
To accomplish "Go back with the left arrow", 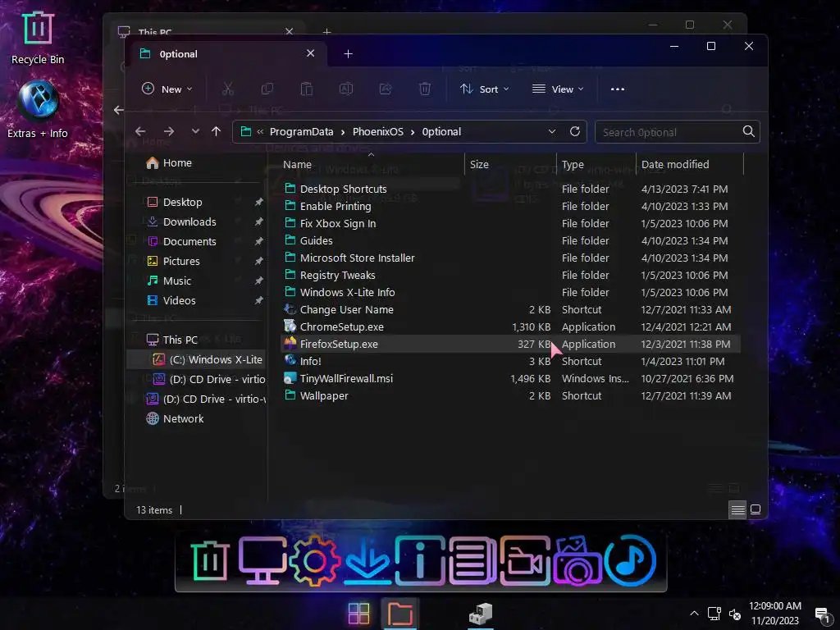I will click(140, 131).
